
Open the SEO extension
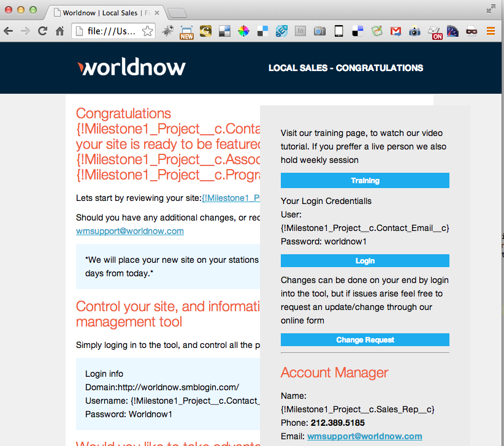[x=281, y=31]
